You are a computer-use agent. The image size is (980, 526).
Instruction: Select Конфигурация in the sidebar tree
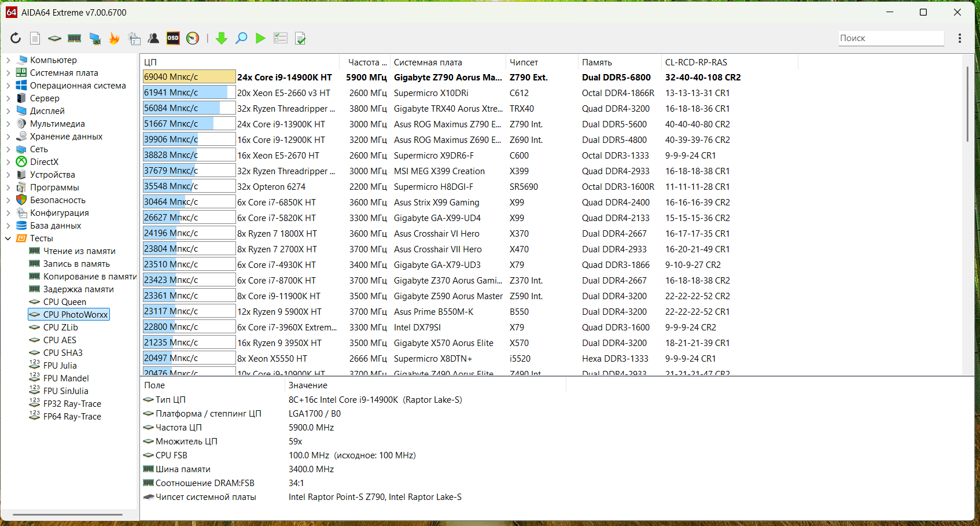(x=60, y=212)
